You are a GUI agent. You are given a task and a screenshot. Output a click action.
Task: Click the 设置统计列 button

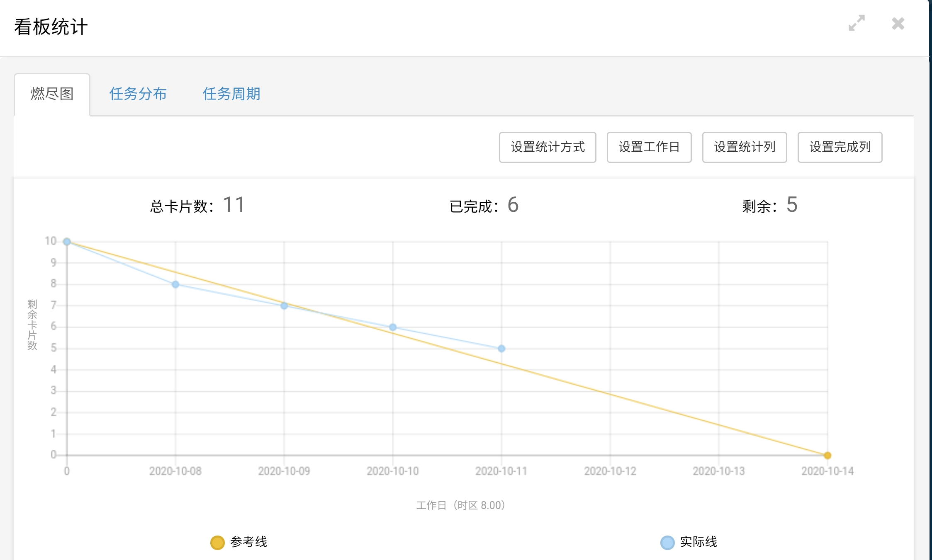coord(744,147)
